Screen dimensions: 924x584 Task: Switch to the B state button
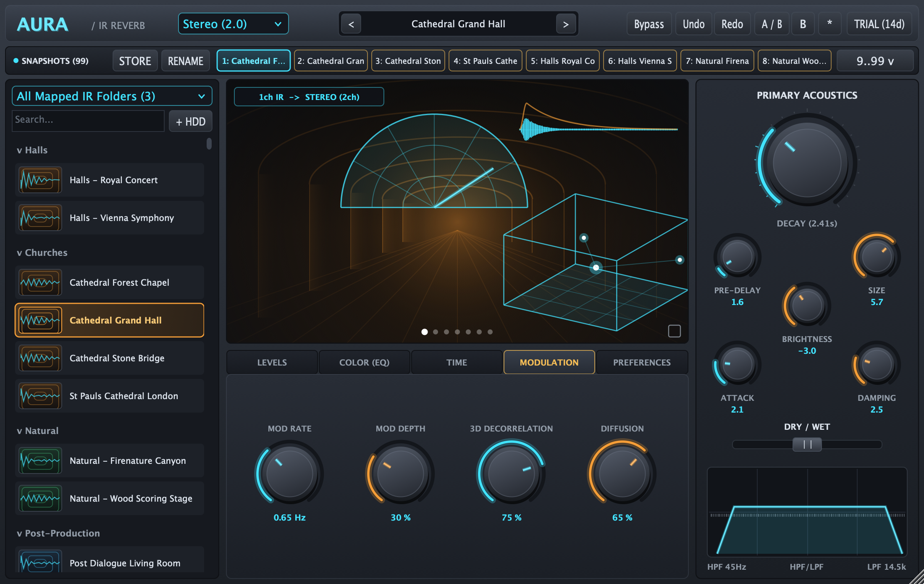[x=803, y=24]
